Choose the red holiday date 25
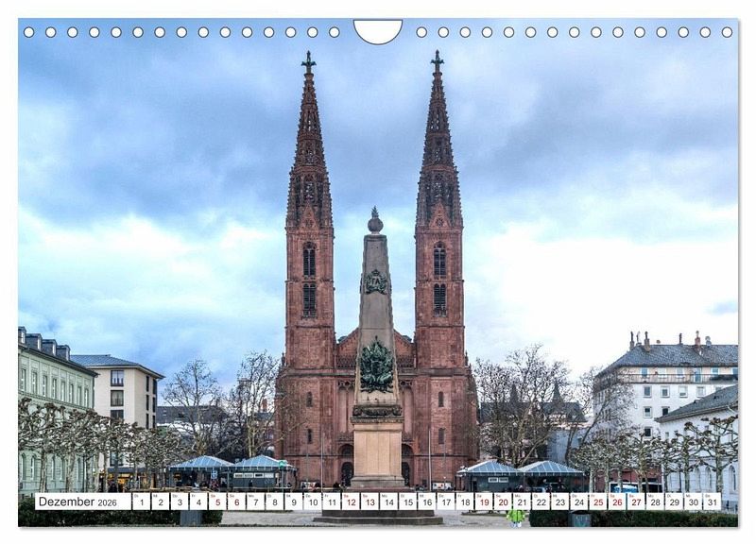 coord(597,502)
